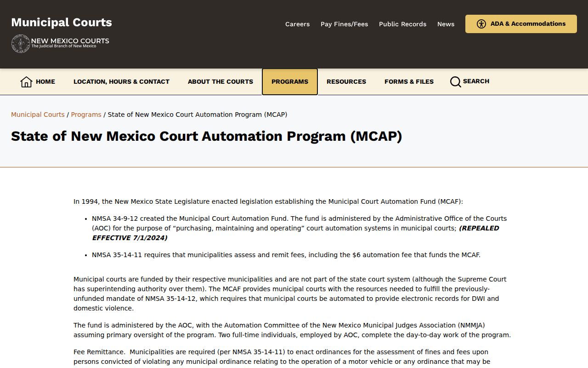Click the bold "REPEALED EFFECTIVE 7/1/2024" text
This screenshot has height=368, width=588.
295,233
